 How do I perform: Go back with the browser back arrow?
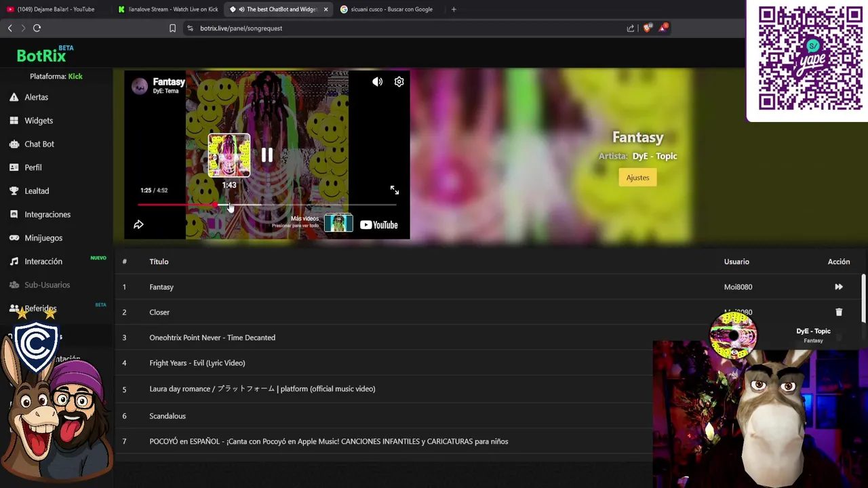point(9,28)
